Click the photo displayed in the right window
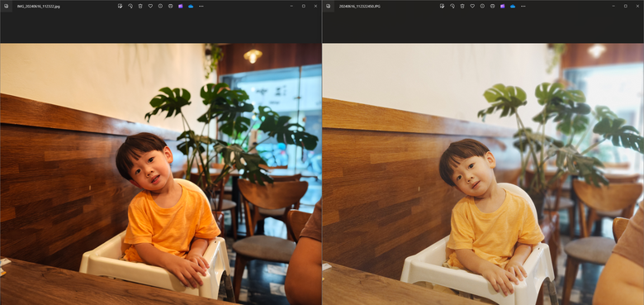This screenshot has height=305, width=644. coord(483,174)
